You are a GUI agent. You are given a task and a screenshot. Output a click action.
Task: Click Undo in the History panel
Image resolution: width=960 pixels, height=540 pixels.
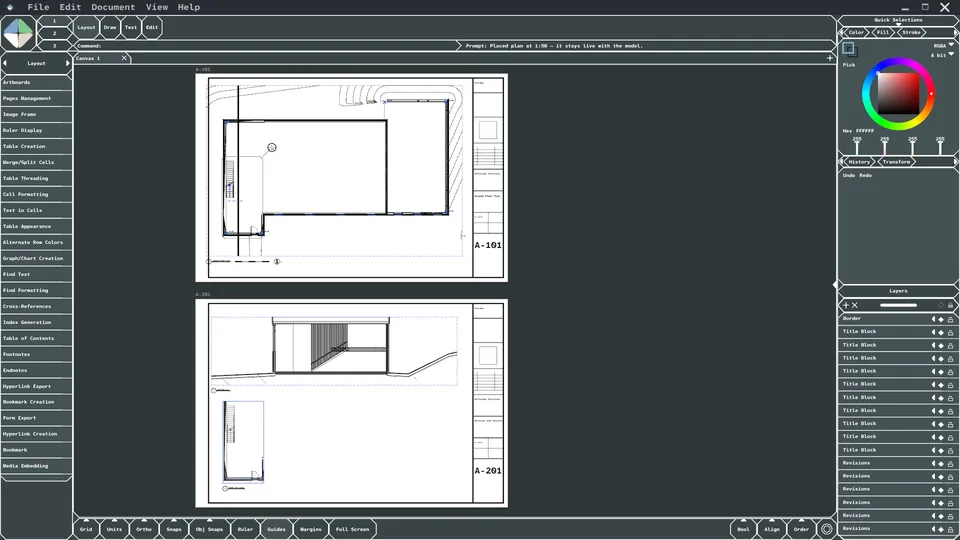(849, 175)
